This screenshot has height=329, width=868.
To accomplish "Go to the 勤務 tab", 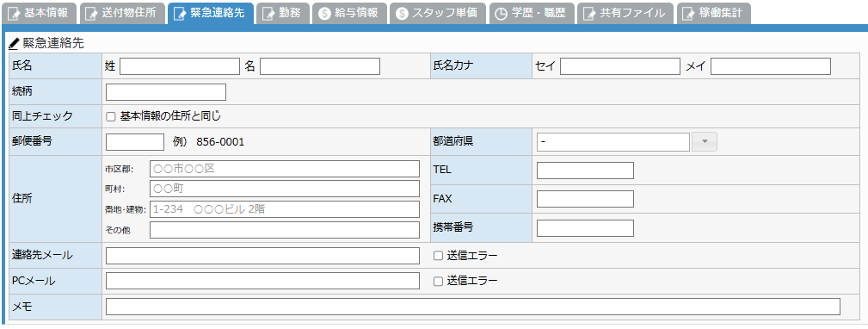I will coord(282,13).
